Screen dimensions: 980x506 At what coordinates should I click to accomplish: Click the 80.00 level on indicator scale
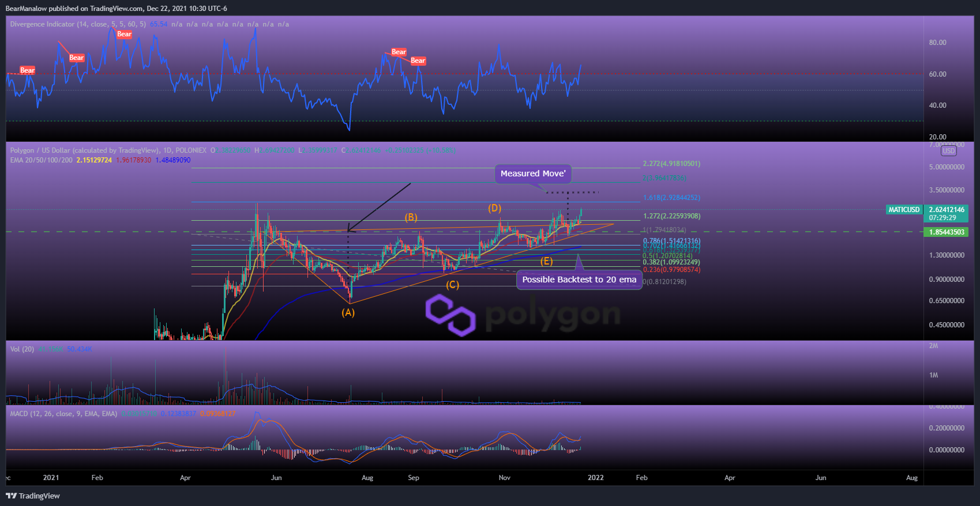click(938, 43)
